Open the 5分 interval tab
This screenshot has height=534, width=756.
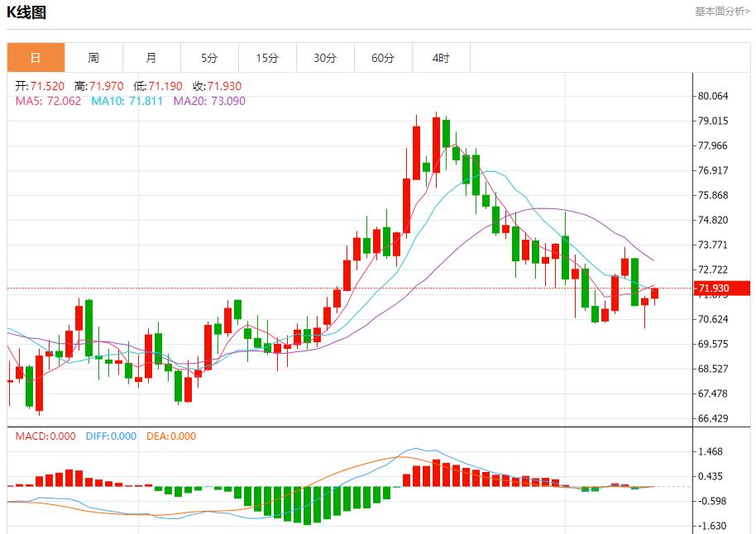209,58
